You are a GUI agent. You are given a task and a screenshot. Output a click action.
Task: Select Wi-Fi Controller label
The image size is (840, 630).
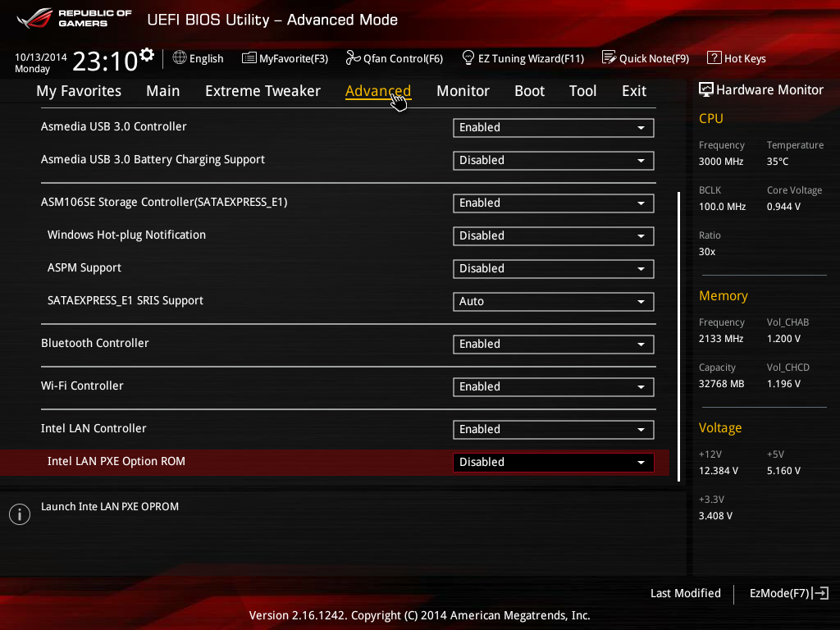[x=82, y=386]
